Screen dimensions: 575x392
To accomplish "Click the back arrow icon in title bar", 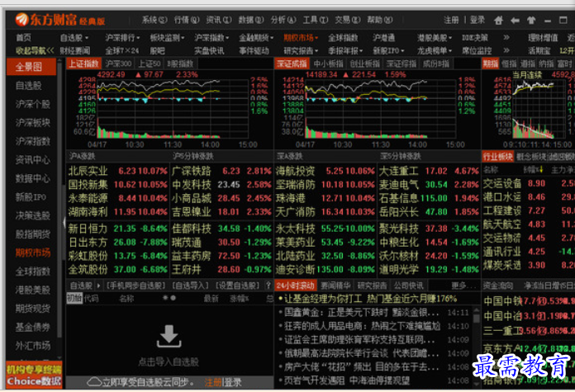I will tap(515, 20).
